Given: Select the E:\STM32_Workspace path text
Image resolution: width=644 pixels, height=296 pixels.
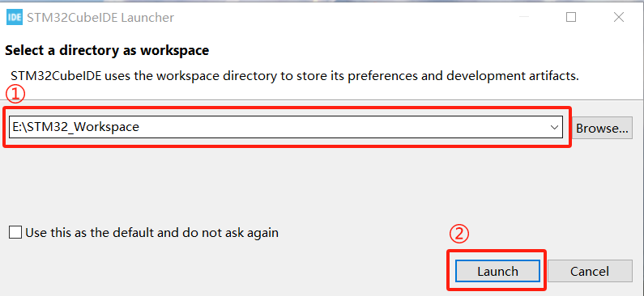Looking at the screenshot, I should click(x=75, y=127).
